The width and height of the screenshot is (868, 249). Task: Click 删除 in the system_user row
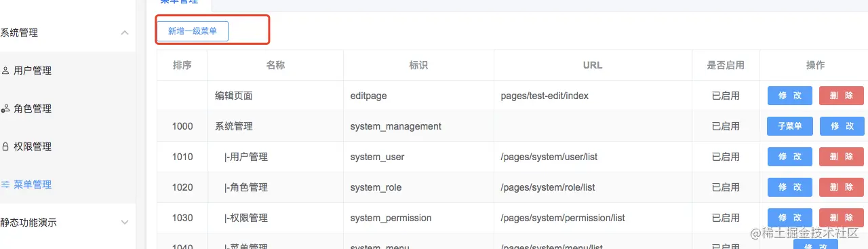pos(842,157)
